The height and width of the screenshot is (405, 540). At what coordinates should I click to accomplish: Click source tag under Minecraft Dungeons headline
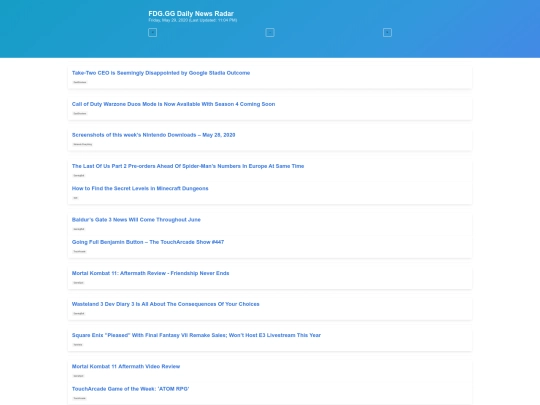[75, 198]
